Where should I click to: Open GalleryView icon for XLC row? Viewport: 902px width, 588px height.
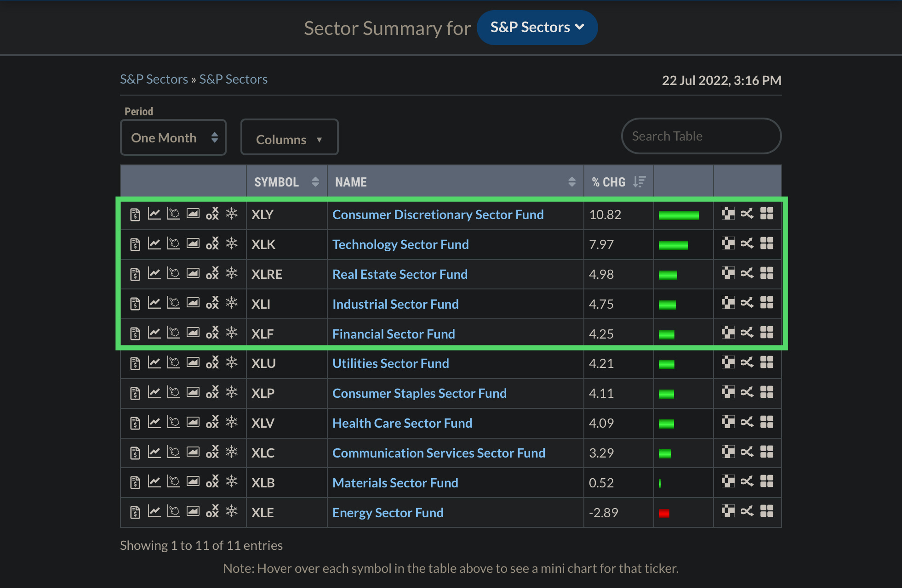point(193,452)
